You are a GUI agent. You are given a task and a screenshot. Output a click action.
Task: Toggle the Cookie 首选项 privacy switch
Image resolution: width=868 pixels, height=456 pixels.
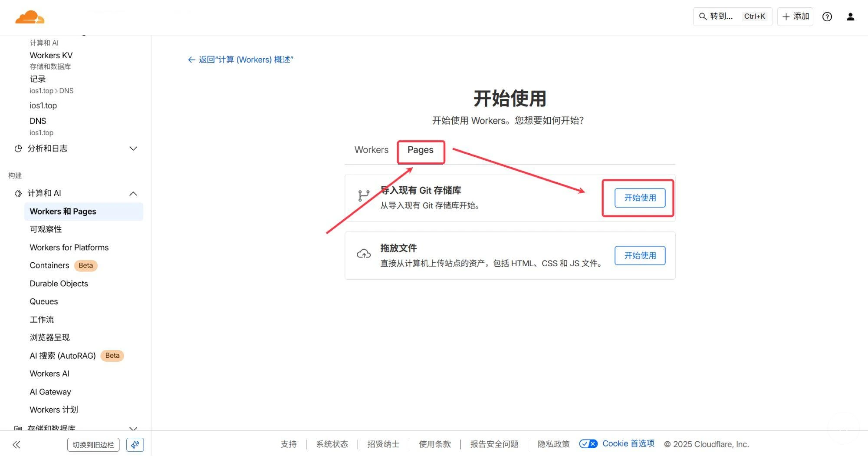588,443
